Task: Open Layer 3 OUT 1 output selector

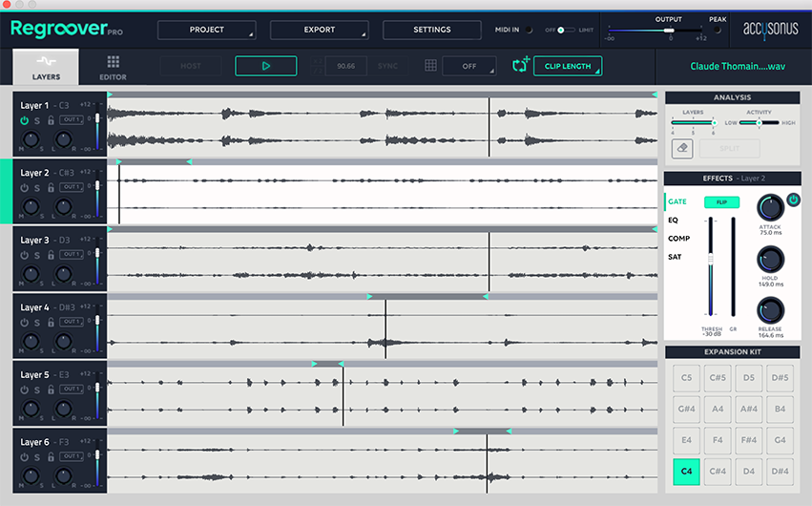Action: coord(72,254)
